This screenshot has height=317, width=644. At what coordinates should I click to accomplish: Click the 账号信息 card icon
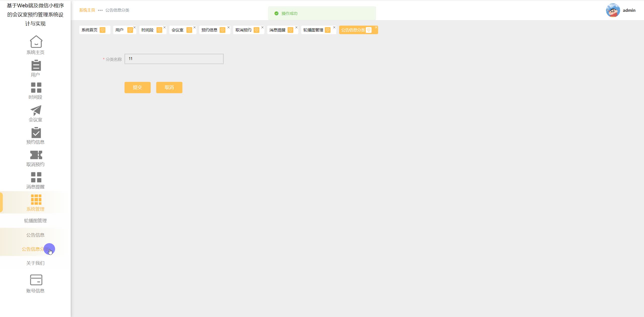click(x=36, y=280)
